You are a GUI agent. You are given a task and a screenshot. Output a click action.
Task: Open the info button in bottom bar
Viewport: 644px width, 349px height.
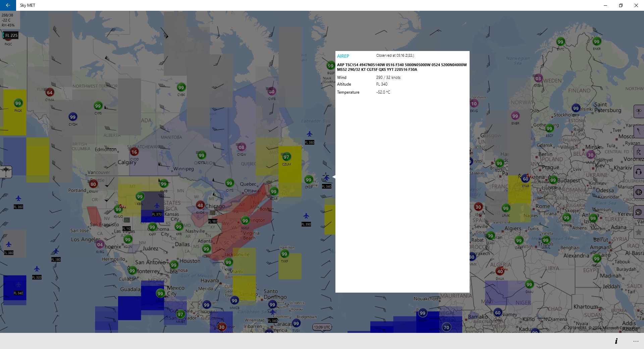click(x=616, y=341)
